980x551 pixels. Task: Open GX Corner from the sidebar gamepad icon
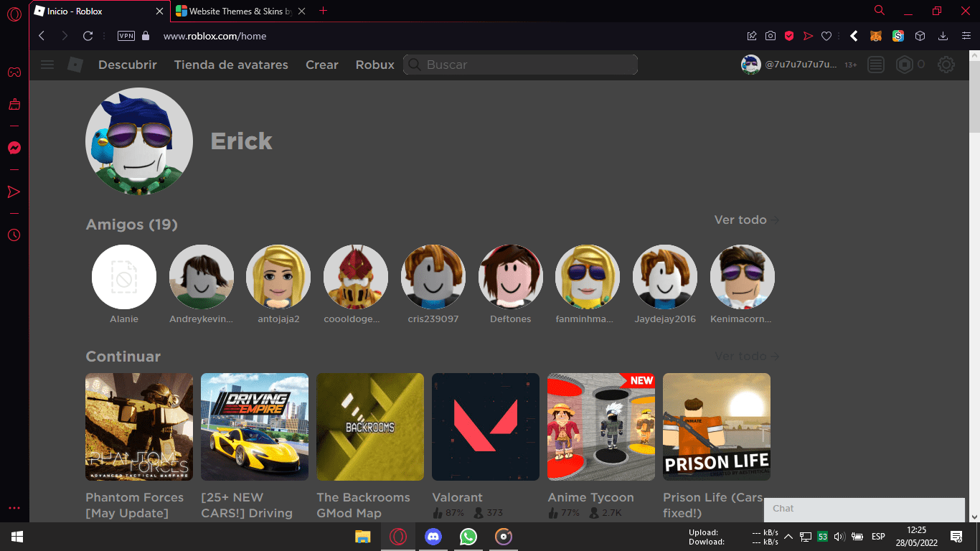tap(14, 71)
